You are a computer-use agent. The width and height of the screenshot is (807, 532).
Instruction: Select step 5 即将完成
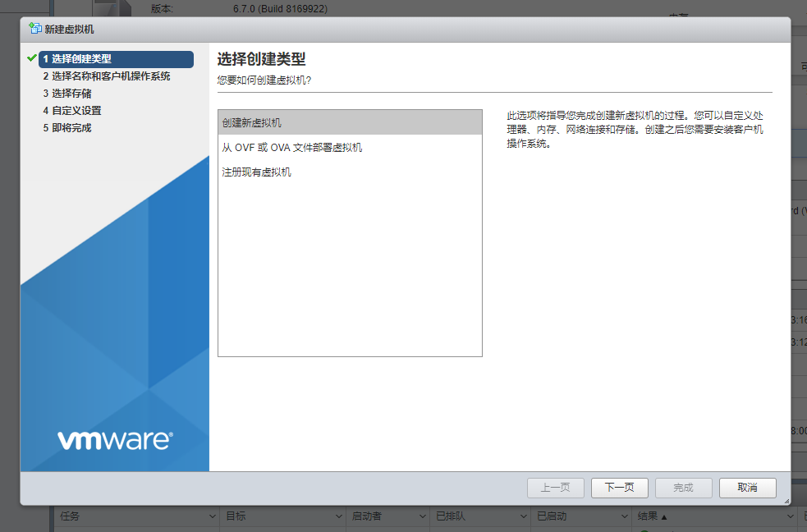pyautogui.click(x=67, y=128)
